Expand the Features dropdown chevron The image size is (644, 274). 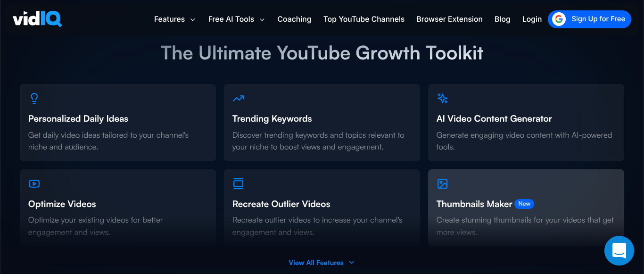pos(193,19)
